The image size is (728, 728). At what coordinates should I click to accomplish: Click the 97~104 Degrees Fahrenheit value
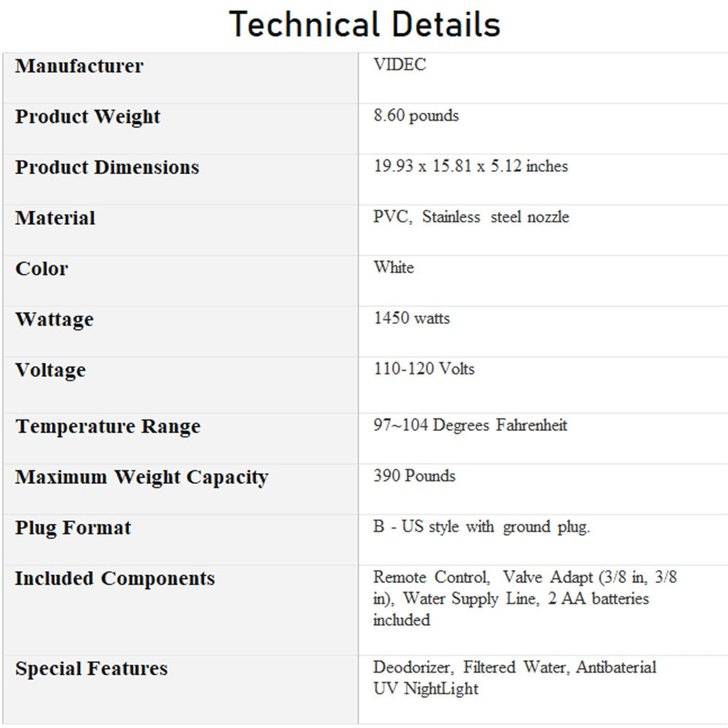(470, 425)
